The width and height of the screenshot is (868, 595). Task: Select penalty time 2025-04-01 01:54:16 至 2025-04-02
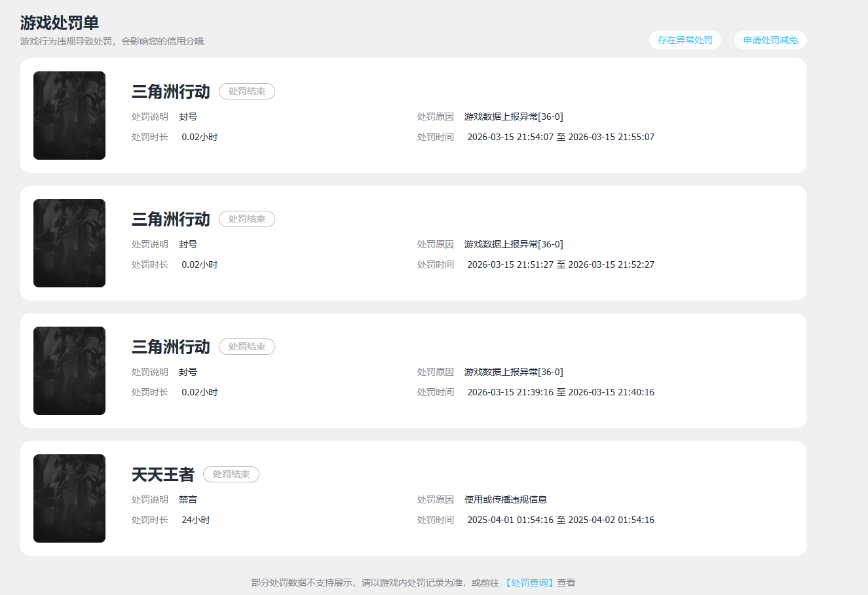pyautogui.click(x=561, y=520)
